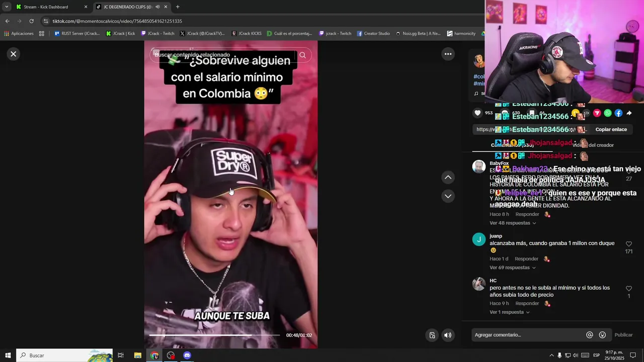Image resolution: width=644 pixels, height=362 pixels.
Task: Like juanp's comment with its heart
Action: (x=629, y=244)
